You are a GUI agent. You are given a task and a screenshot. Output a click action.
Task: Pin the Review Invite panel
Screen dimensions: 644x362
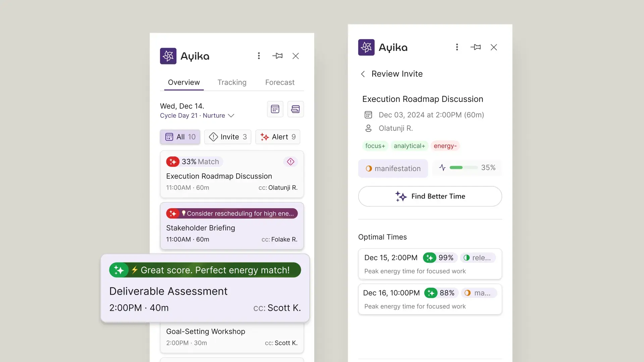click(476, 47)
